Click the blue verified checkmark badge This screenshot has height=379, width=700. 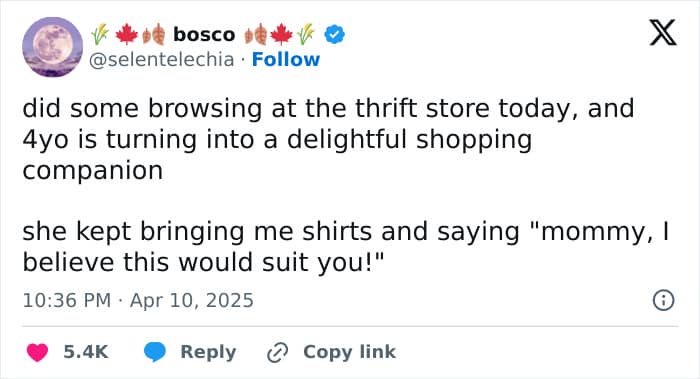pos(334,34)
